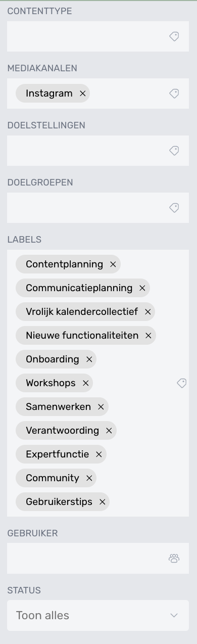Open tag picker in Labels field
Screen dimensions: 197x644
182,384
